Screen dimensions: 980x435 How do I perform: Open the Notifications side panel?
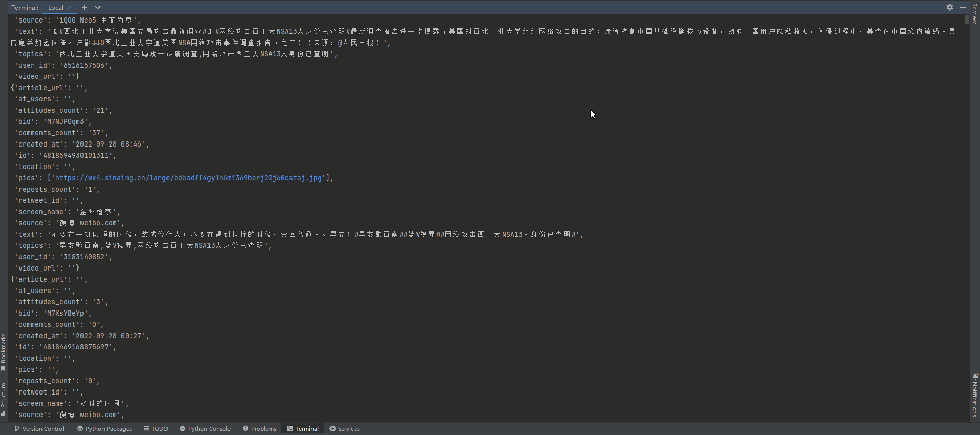tap(975, 395)
